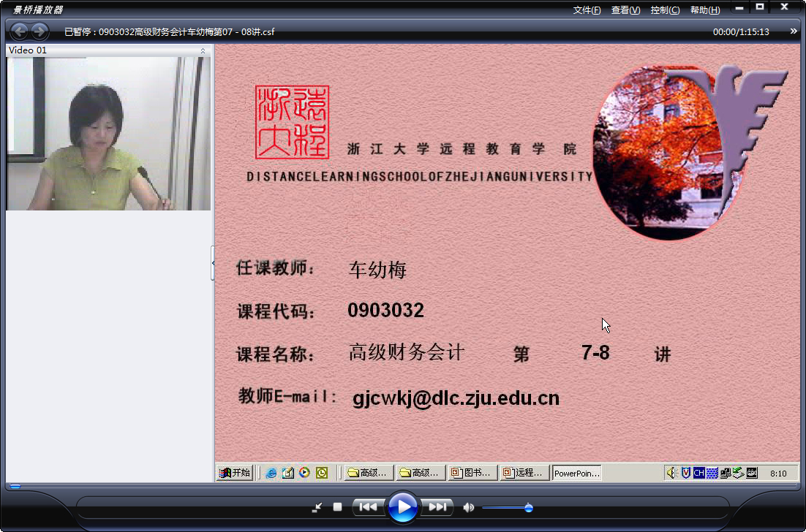Switch to compact mode using the arrow icon
The width and height of the screenshot is (806, 532).
tap(317, 507)
